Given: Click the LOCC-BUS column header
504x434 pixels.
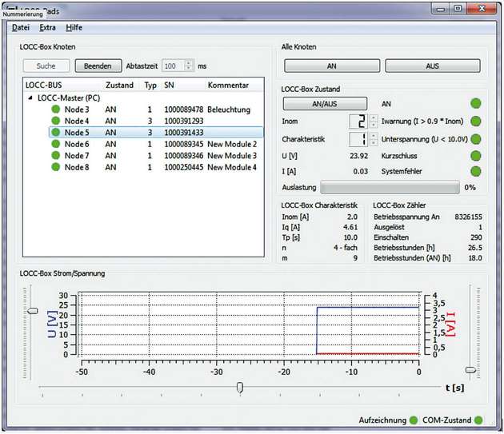Looking at the screenshot, I should pyautogui.click(x=44, y=86).
